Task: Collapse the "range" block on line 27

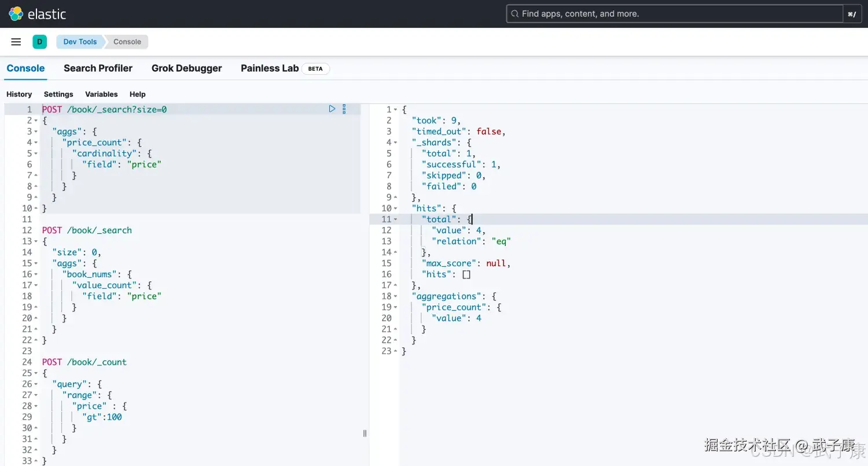Action: point(36,395)
